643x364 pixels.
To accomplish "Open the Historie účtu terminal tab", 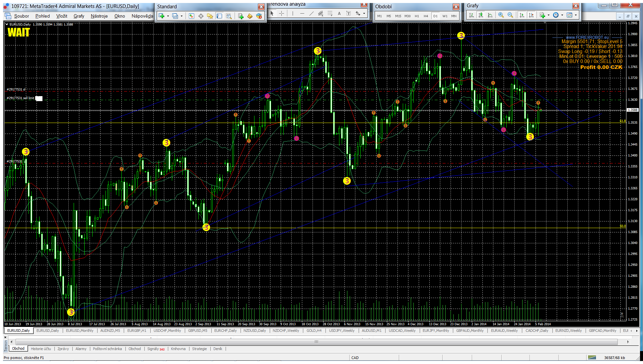I will pyautogui.click(x=41, y=349).
